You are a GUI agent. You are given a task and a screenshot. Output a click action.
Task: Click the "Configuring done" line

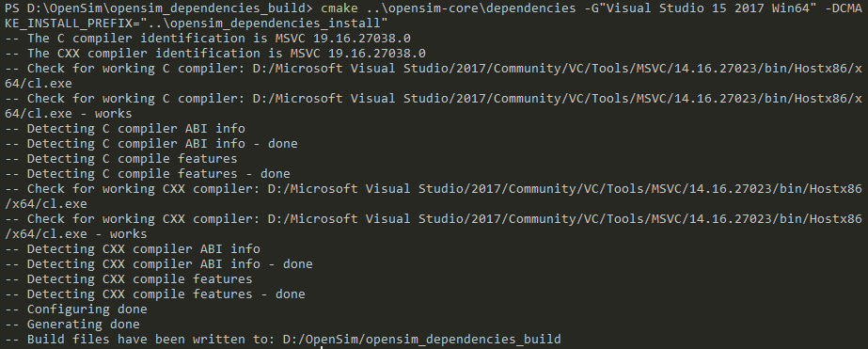point(76,309)
